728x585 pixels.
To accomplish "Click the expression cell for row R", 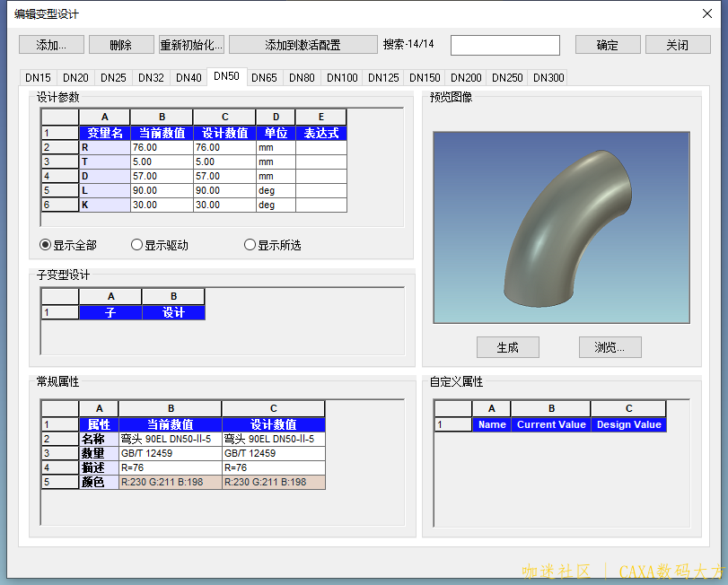I will click(x=321, y=147).
